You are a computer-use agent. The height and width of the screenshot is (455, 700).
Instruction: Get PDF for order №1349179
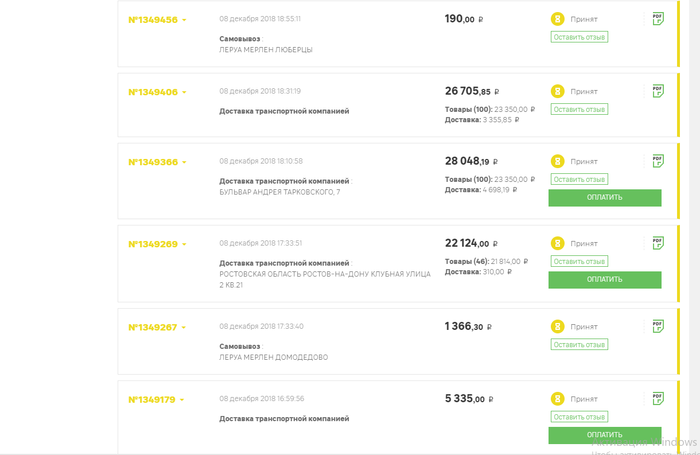pyautogui.click(x=658, y=398)
